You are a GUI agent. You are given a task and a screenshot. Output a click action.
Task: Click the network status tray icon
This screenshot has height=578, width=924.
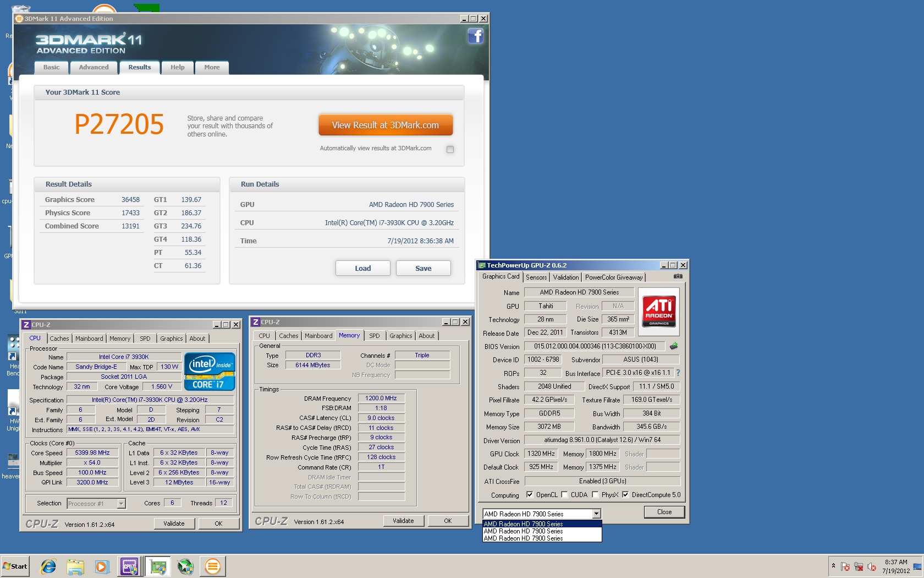pyautogui.click(x=859, y=566)
